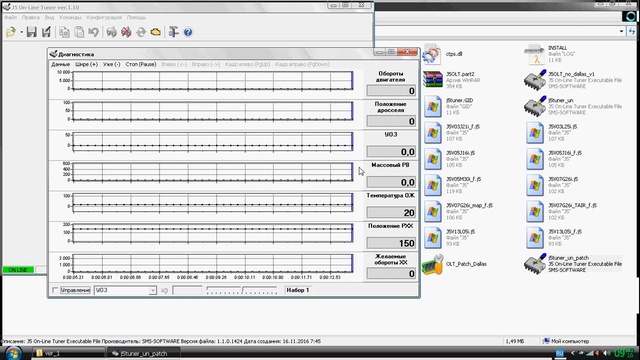Click the Положение дросселя value field
The height and width of the screenshot is (360, 640).
point(391,121)
